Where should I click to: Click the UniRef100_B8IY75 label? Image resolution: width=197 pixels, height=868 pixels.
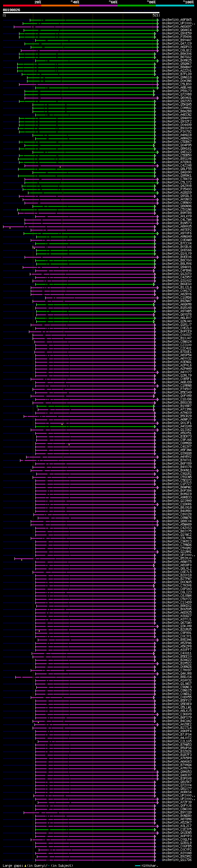click(x=176, y=531)
